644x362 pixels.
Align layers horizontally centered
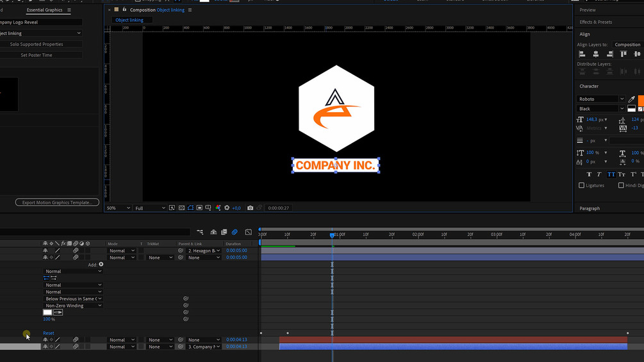(x=596, y=54)
